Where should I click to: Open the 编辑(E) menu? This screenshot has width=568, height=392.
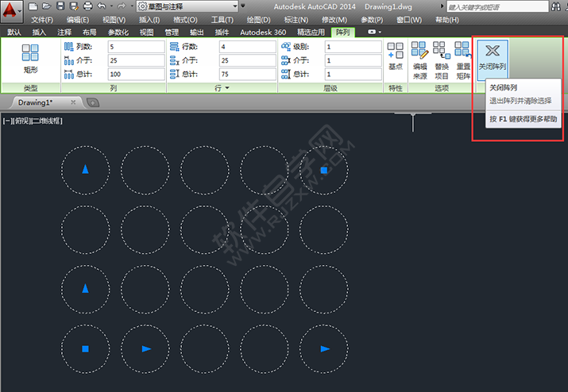point(78,20)
